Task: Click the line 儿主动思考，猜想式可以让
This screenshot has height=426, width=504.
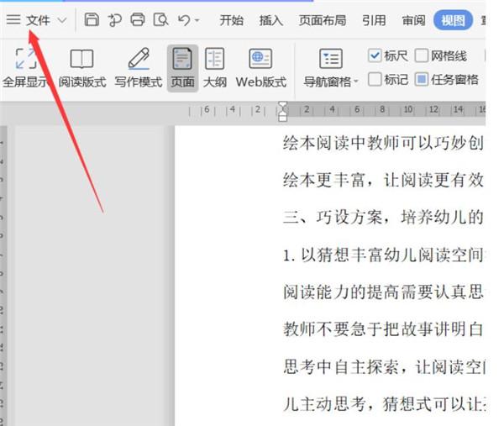Action: (385, 404)
